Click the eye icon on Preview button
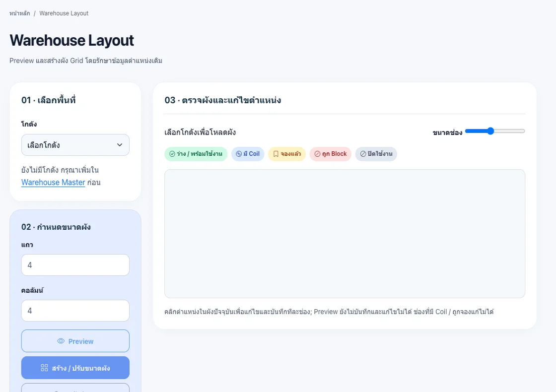The width and height of the screenshot is (556, 392). coord(61,341)
